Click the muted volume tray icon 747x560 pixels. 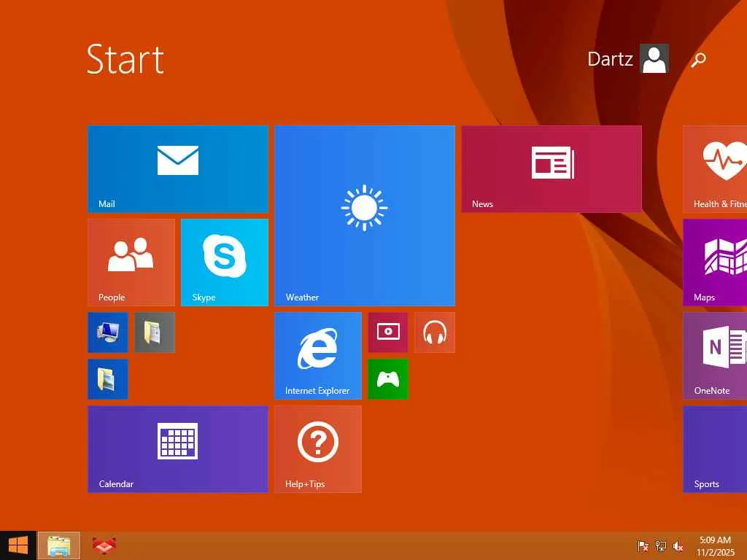click(x=678, y=546)
